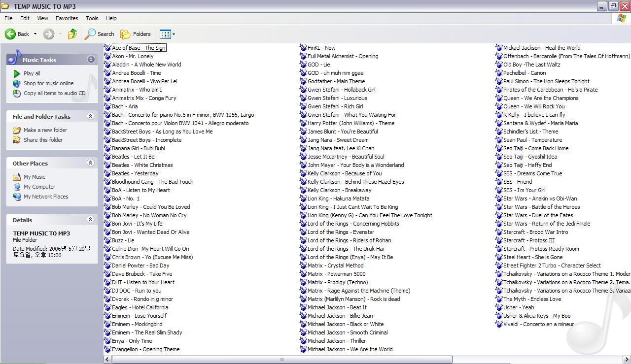Collapse the Details panel
The image size is (631, 364).
91,220
